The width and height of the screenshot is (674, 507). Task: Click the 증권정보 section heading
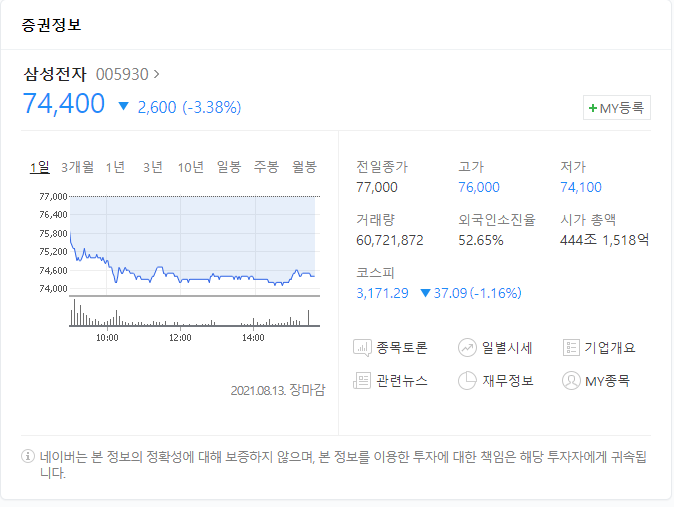pyautogui.click(x=52, y=25)
